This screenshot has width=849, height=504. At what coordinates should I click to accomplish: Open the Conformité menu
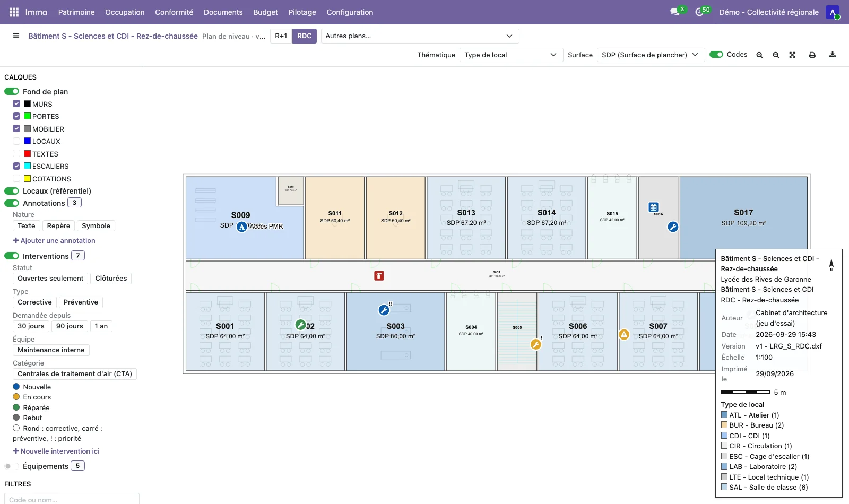tap(174, 12)
